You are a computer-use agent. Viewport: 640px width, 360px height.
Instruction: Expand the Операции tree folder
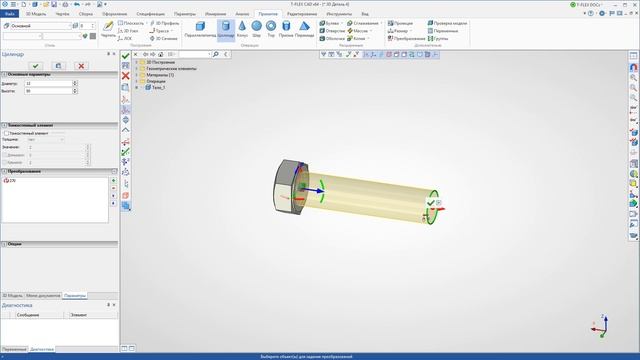[136, 81]
